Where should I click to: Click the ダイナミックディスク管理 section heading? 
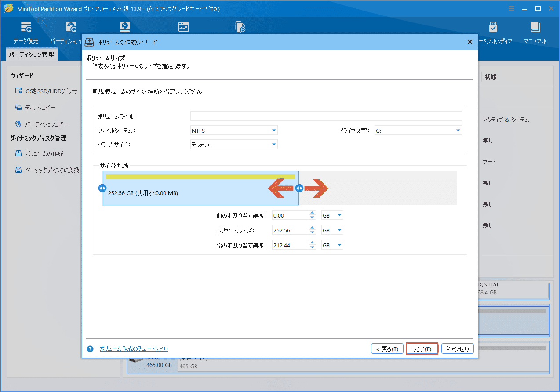(38, 138)
